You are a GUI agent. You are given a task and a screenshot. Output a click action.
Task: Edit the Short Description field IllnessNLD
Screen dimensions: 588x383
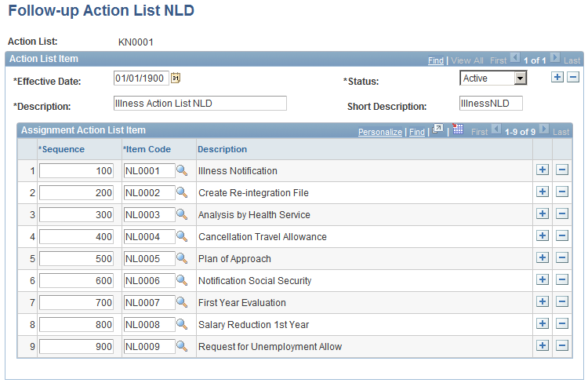(x=491, y=104)
